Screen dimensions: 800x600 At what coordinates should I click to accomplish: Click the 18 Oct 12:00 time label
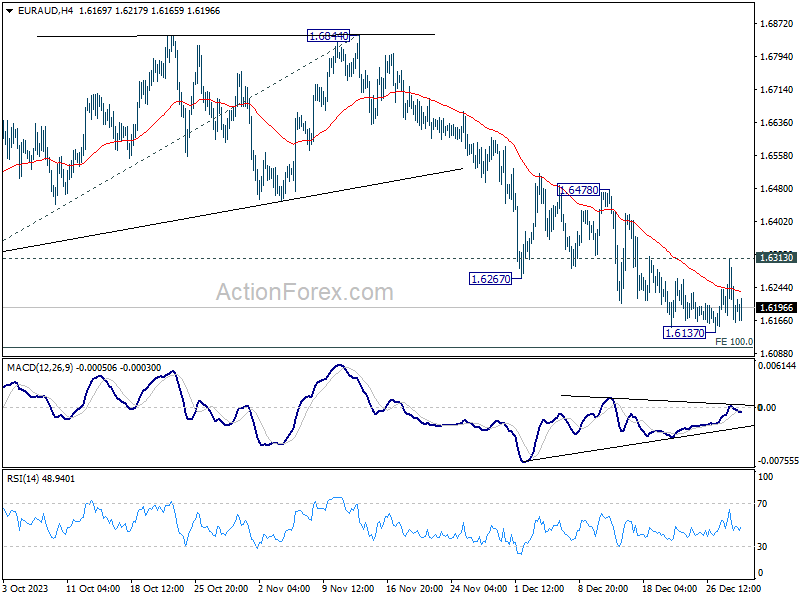point(157,588)
